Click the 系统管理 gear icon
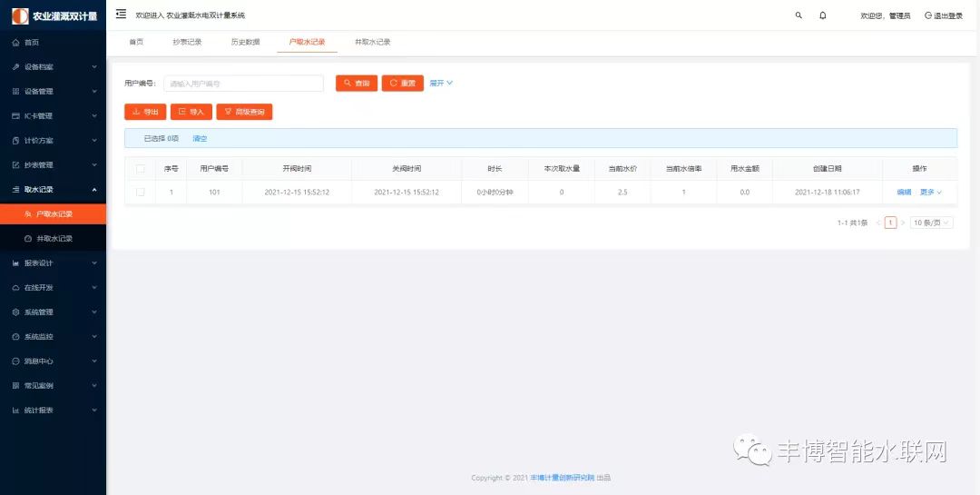 pyautogui.click(x=15, y=312)
